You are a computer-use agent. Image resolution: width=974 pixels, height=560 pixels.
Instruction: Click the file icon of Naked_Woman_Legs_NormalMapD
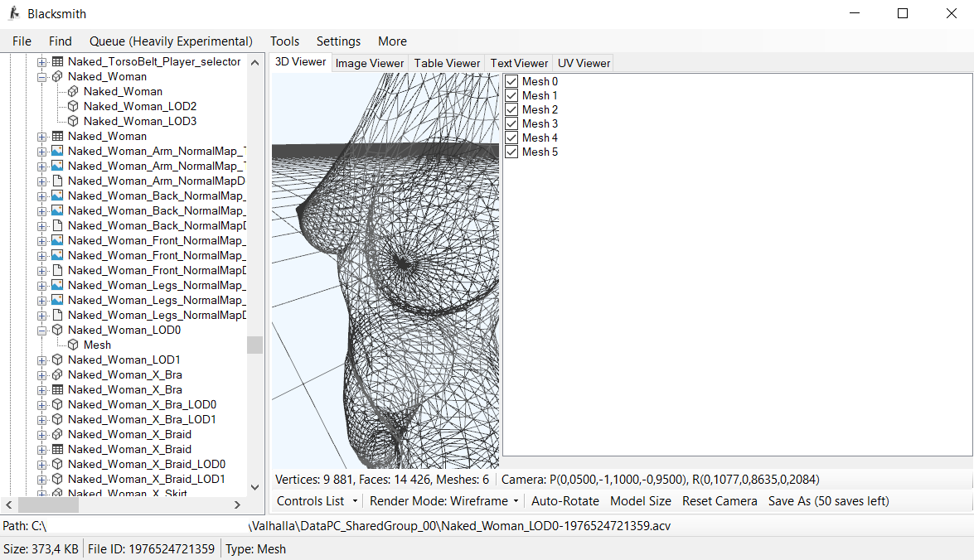pos(57,315)
